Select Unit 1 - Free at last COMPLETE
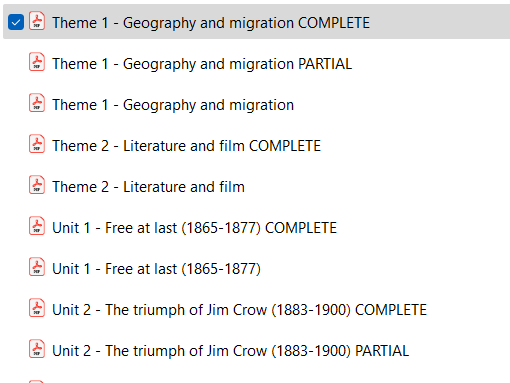The height and width of the screenshot is (383, 510). coord(194,228)
